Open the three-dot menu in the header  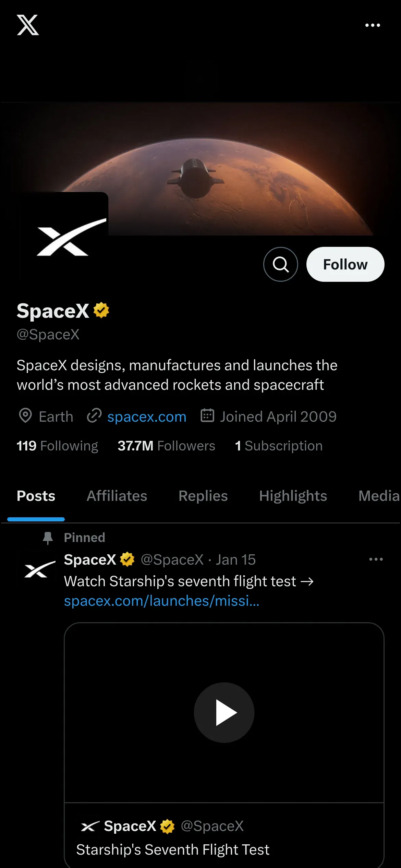click(373, 25)
